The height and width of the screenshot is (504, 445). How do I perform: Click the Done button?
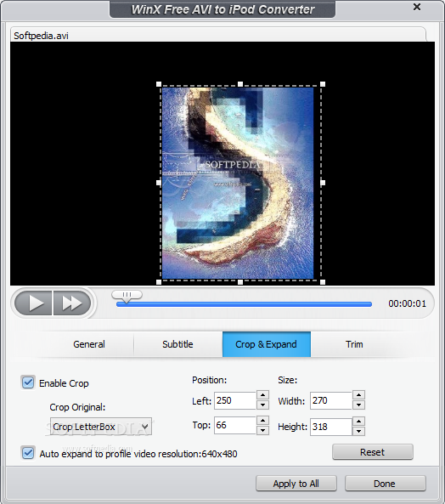tap(385, 484)
